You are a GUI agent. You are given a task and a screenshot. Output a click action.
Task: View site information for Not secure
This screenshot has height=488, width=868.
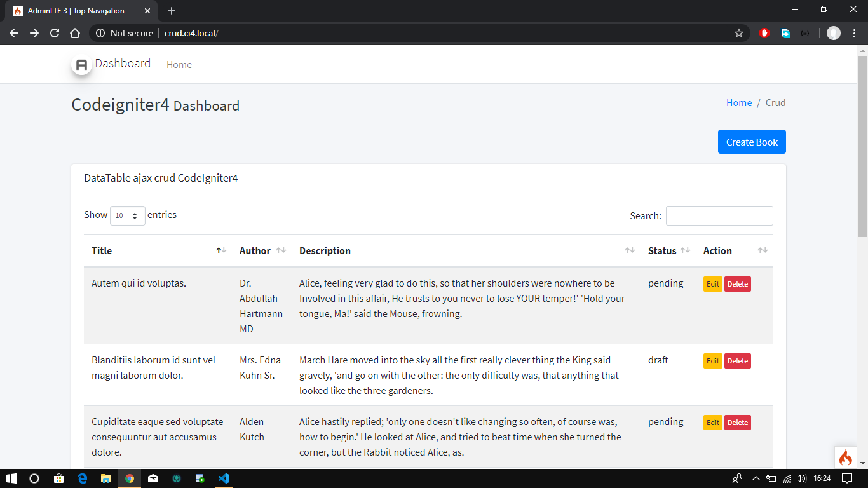point(125,33)
